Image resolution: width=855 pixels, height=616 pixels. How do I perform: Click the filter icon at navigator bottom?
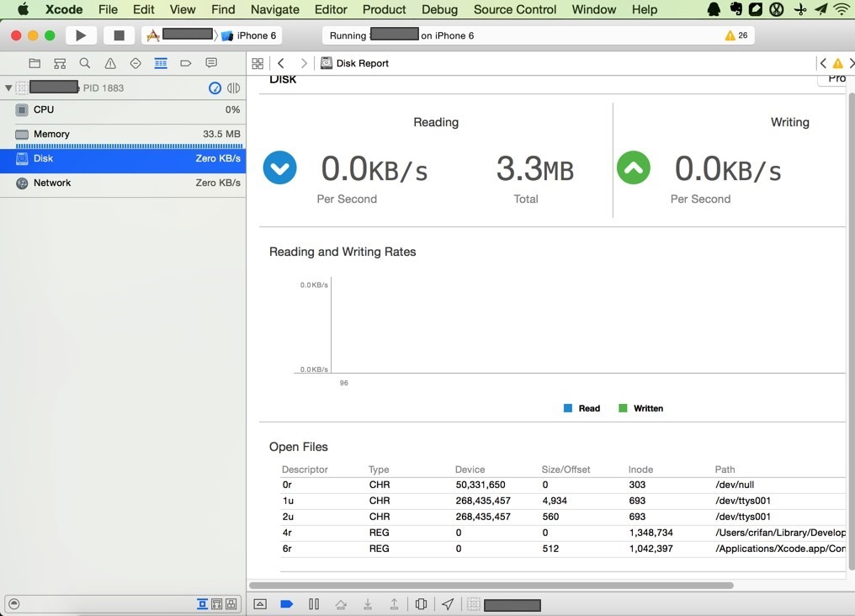(14, 604)
